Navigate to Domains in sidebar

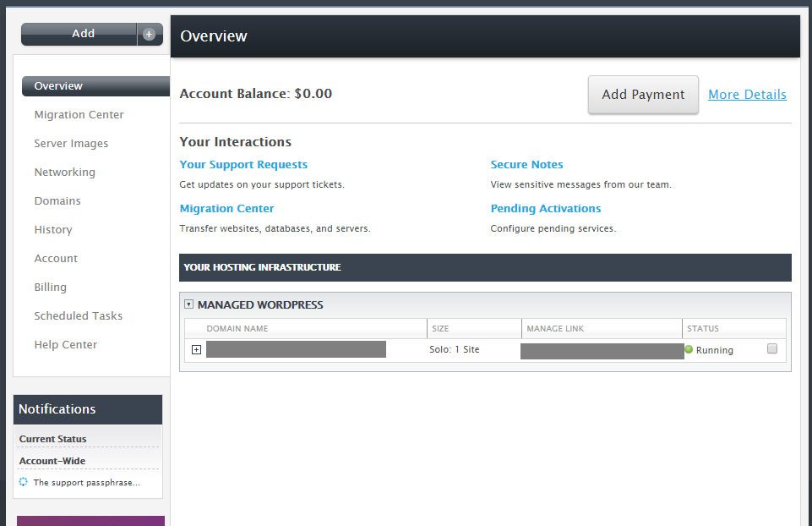(x=57, y=201)
